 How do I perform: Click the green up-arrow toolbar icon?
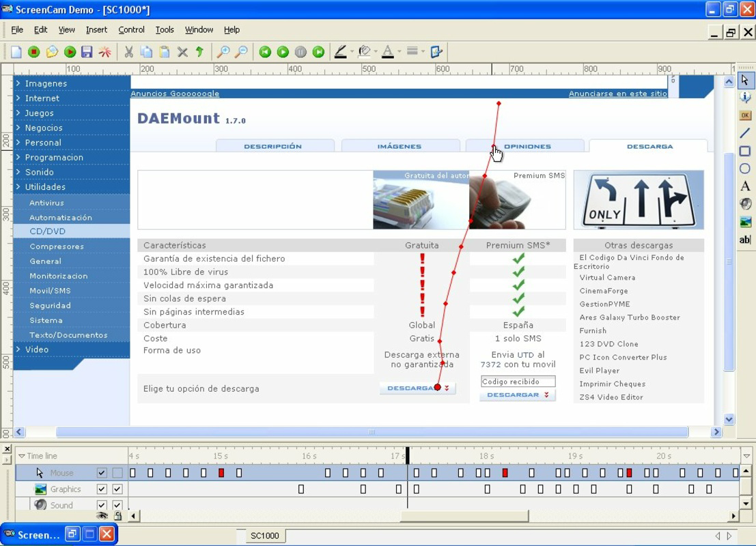[x=199, y=52]
